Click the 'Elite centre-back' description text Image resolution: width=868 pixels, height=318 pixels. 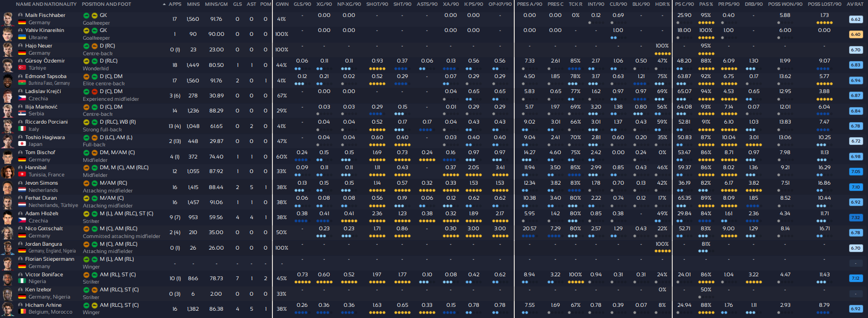104,84
